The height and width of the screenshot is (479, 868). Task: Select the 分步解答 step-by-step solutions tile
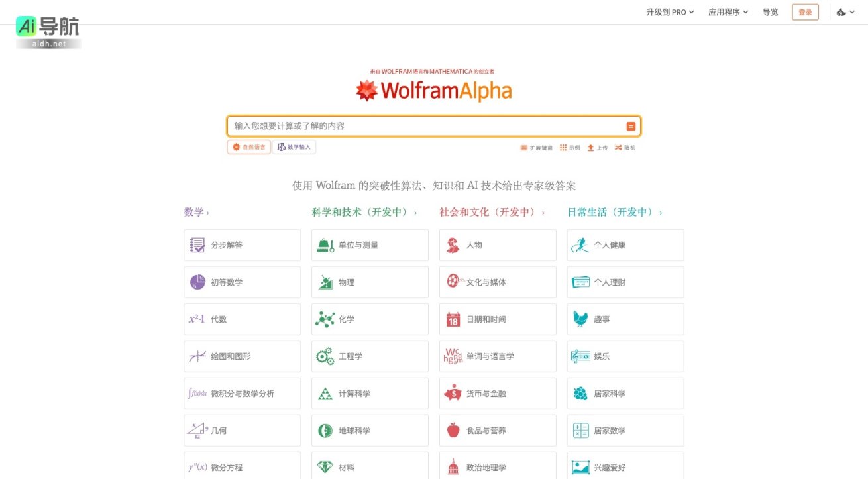[x=242, y=244]
